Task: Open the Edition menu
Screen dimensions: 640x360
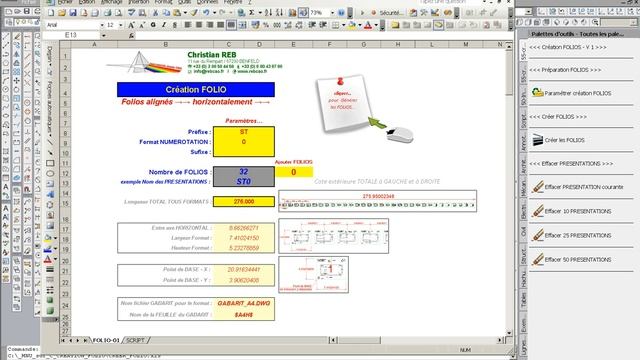Action: tap(87, 2)
